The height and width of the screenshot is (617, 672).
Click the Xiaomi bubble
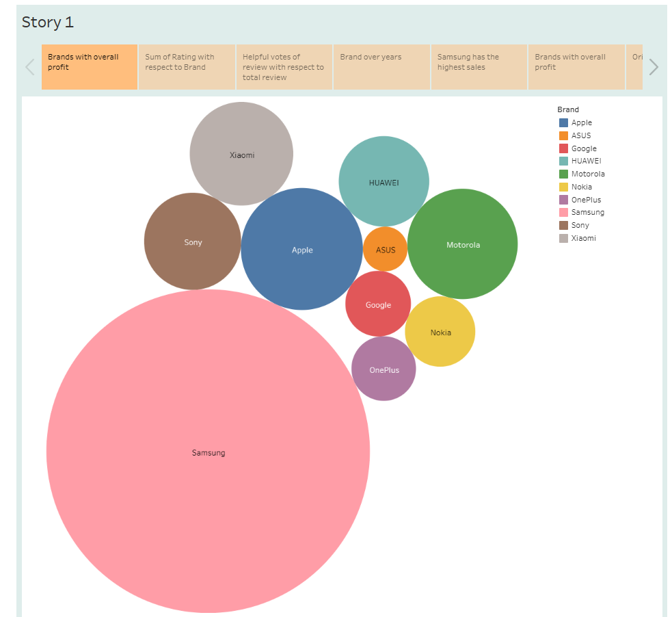click(x=241, y=155)
